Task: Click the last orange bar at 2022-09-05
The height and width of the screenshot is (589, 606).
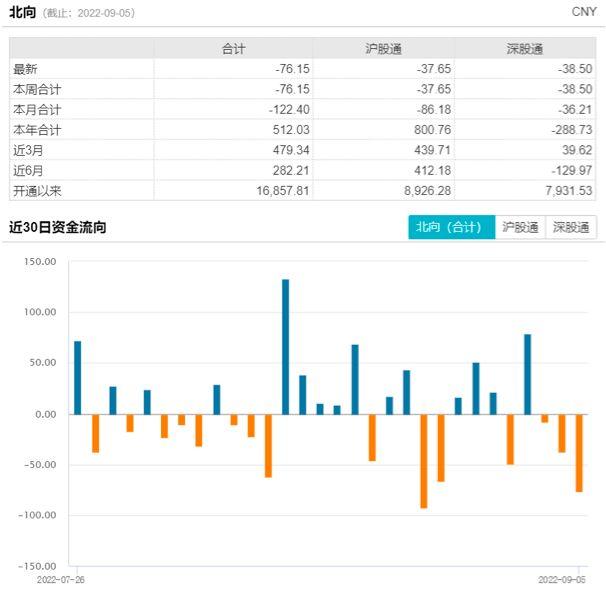Action: 579,453
